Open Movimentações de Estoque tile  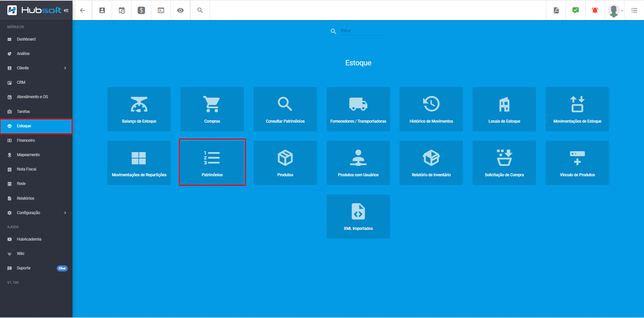(x=577, y=109)
